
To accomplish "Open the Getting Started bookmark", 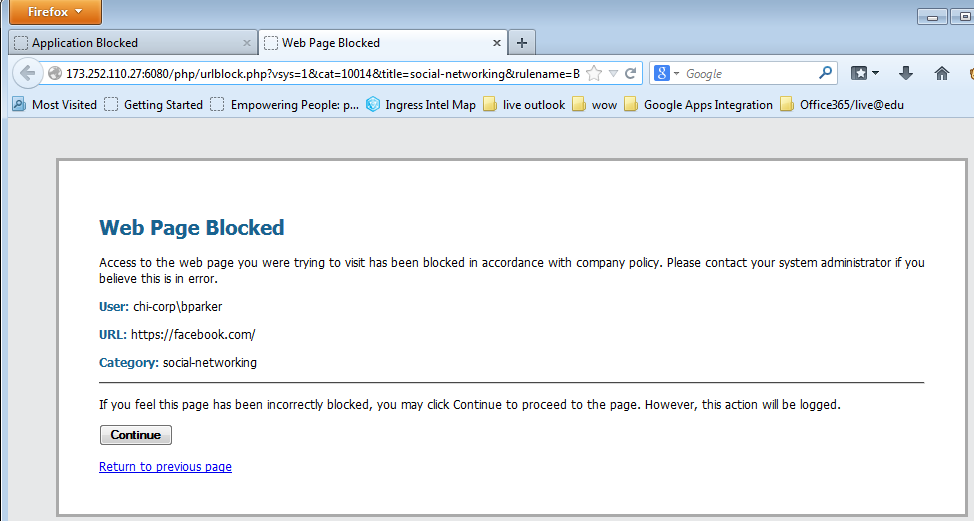I will [154, 104].
